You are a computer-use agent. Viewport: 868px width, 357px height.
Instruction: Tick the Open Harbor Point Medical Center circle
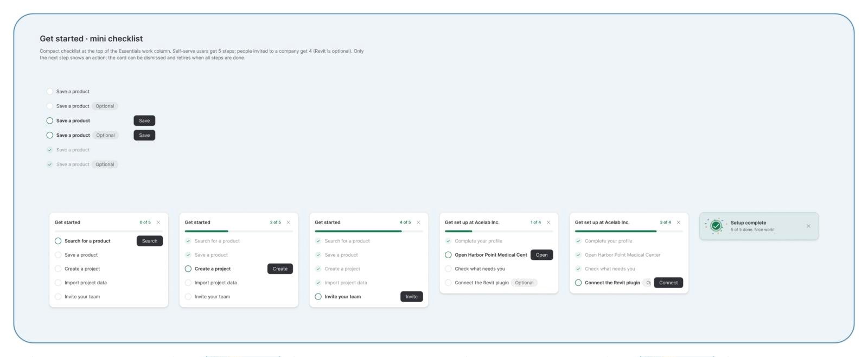pos(448,255)
